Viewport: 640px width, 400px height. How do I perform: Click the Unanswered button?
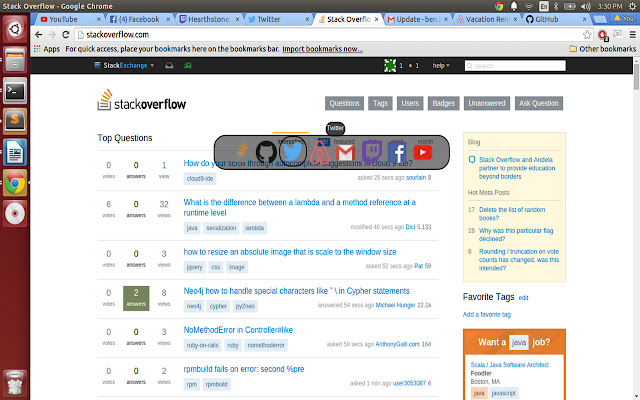(x=487, y=103)
